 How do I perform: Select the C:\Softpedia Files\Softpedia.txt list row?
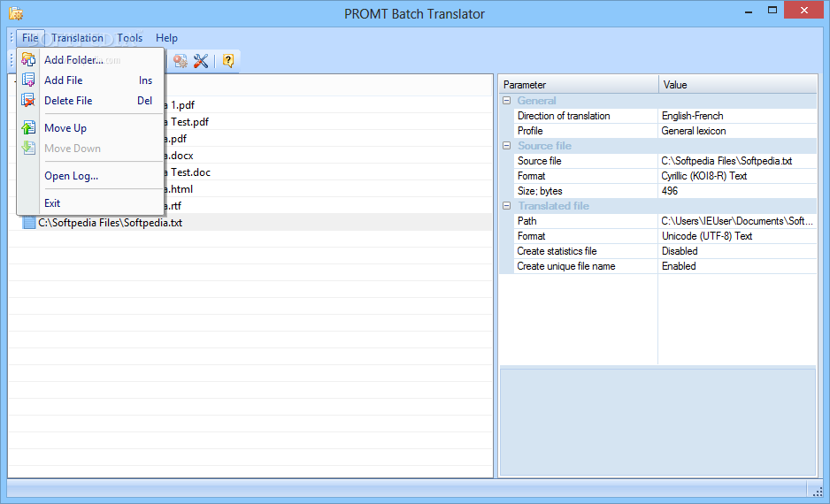(x=250, y=223)
